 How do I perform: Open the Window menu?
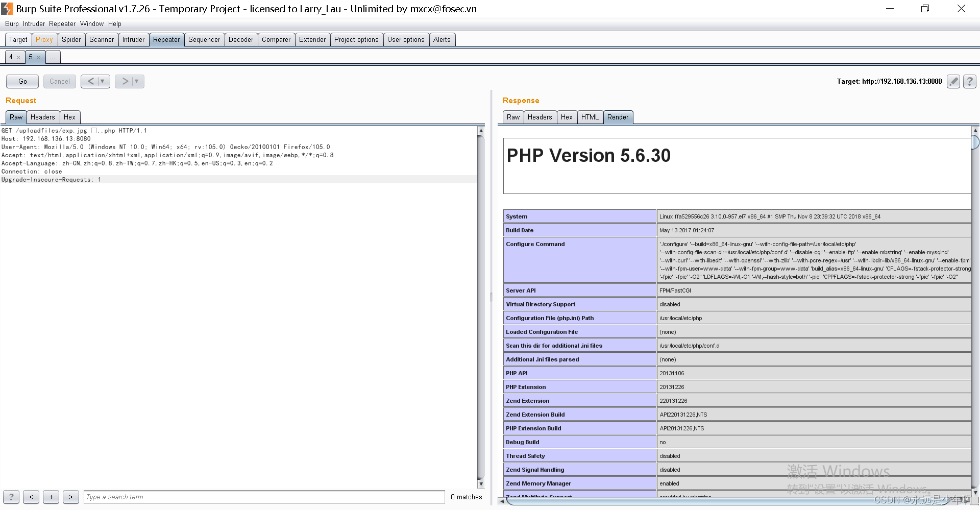pyautogui.click(x=92, y=24)
